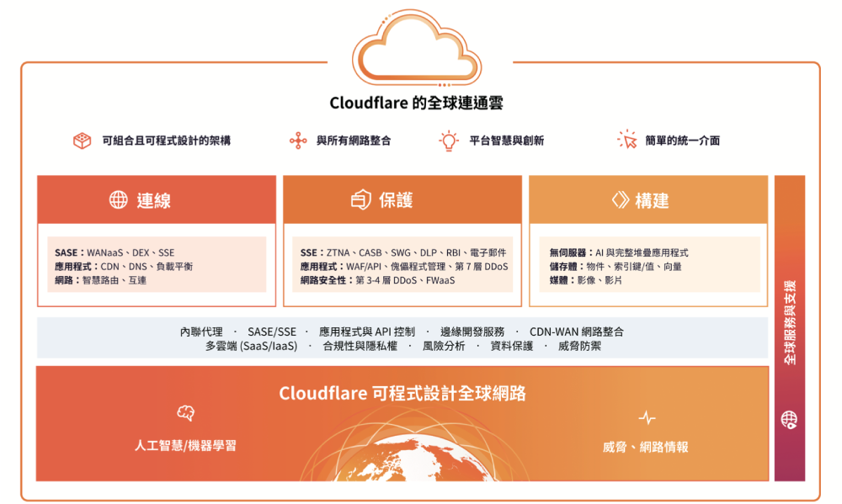
Task: Click the SASE：WANaaS、DEX、SSE line
Action: (115, 252)
